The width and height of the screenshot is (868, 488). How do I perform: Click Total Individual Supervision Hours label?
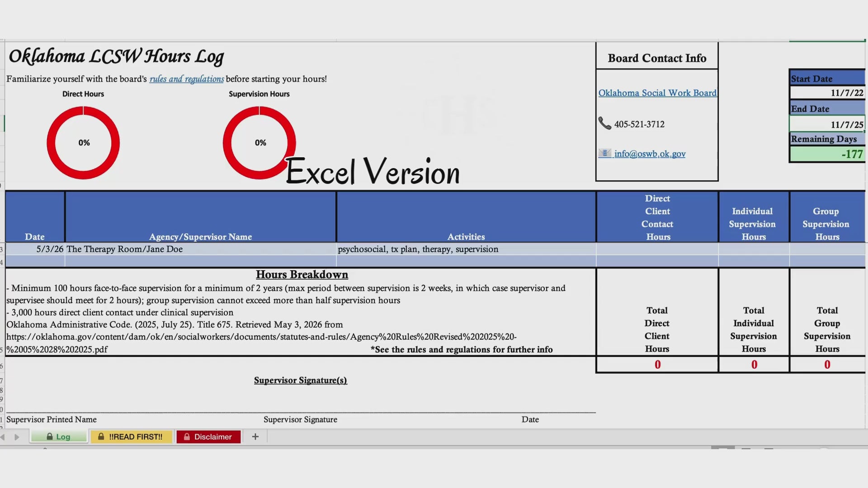(x=754, y=329)
